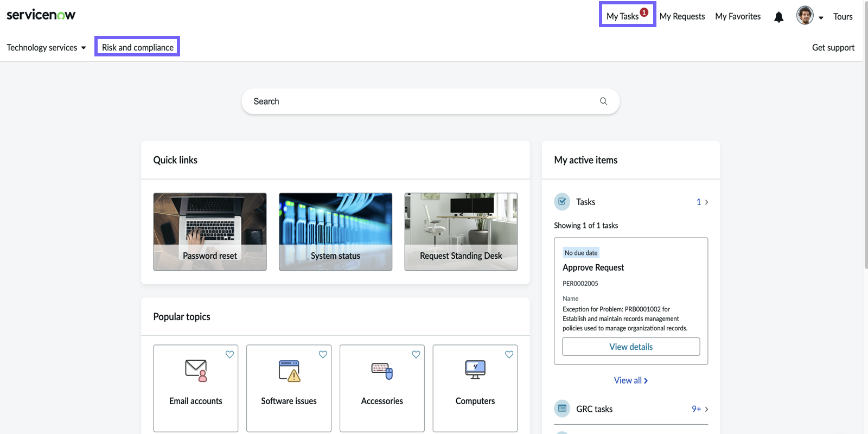Click the Computers label
Viewport: 868px width, 434px height.
coord(475,401)
